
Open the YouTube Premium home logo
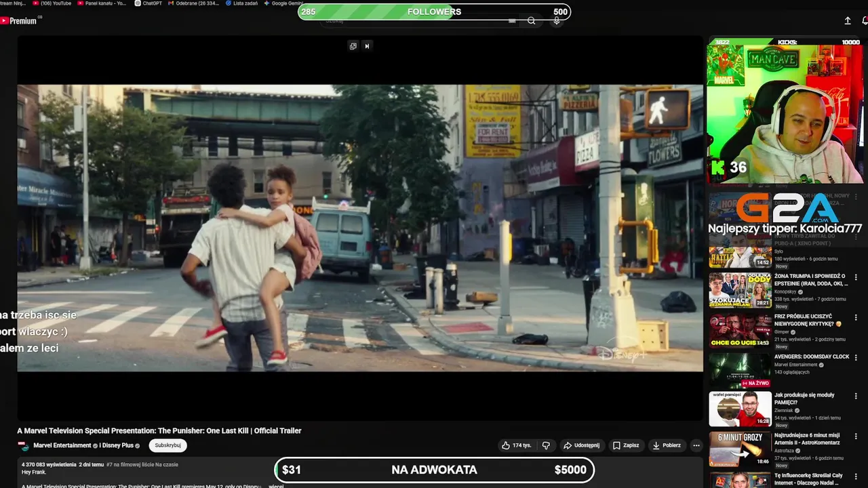[19, 21]
